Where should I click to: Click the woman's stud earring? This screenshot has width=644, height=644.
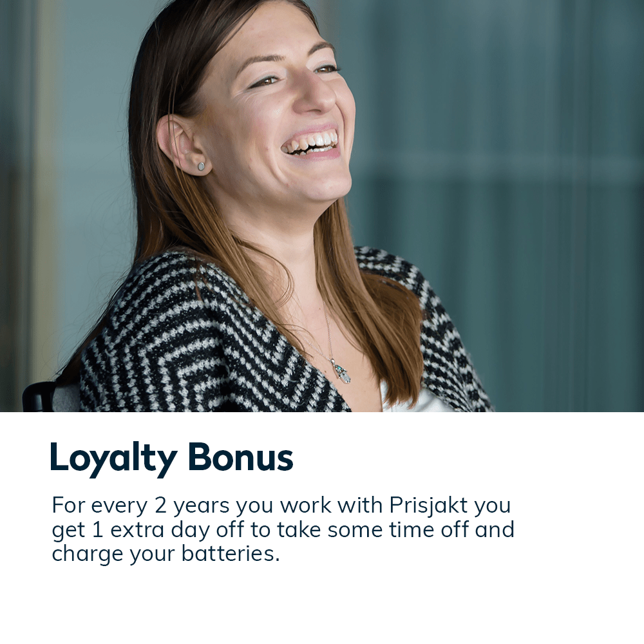pyautogui.click(x=201, y=166)
